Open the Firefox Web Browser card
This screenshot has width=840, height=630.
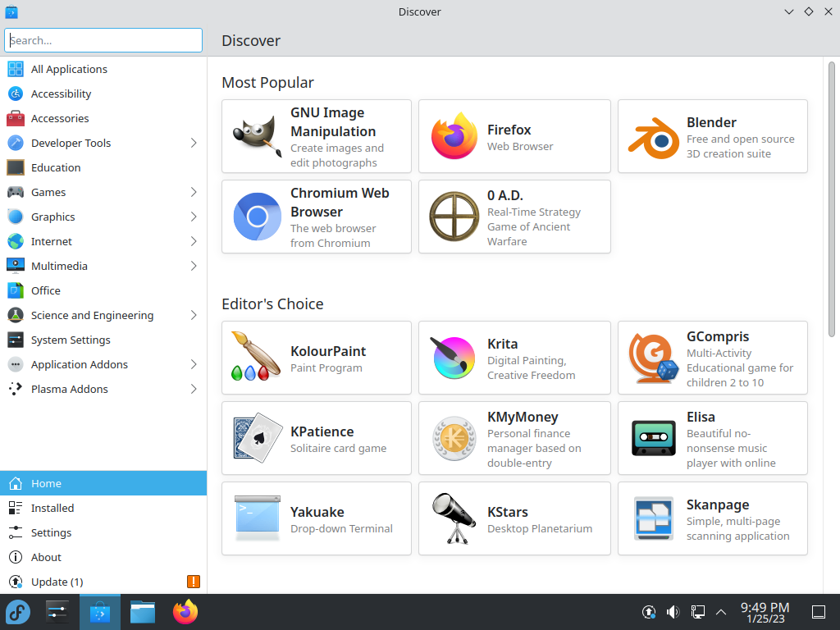(514, 136)
